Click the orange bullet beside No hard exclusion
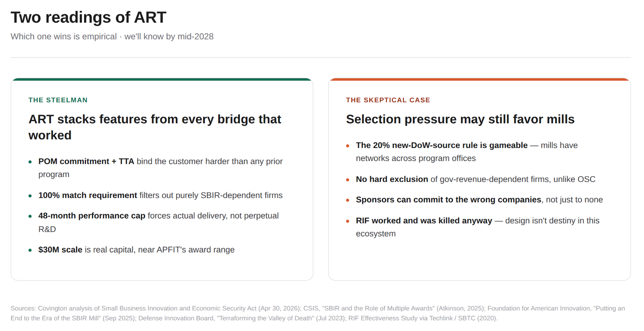644x331 pixels. coord(348,180)
